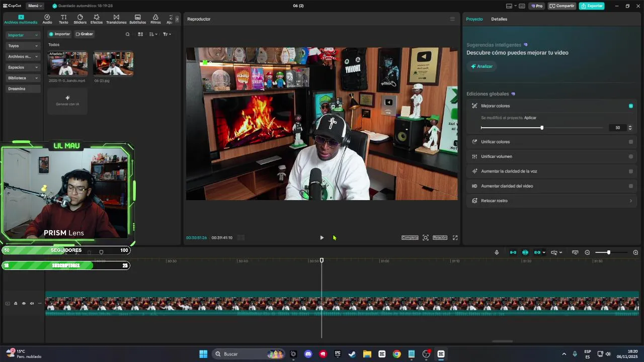
Task: Open the Dreamina sidebar item
Action: click(23, 88)
